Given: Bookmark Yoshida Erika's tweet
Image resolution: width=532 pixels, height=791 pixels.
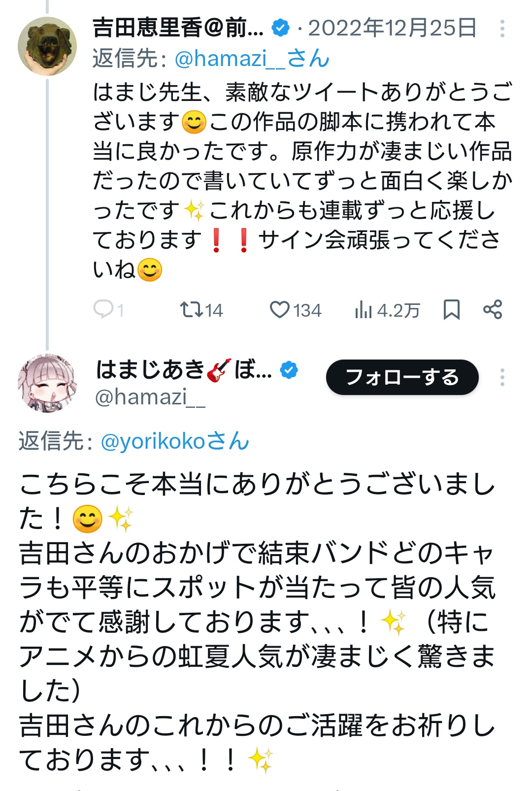Looking at the screenshot, I should (451, 310).
